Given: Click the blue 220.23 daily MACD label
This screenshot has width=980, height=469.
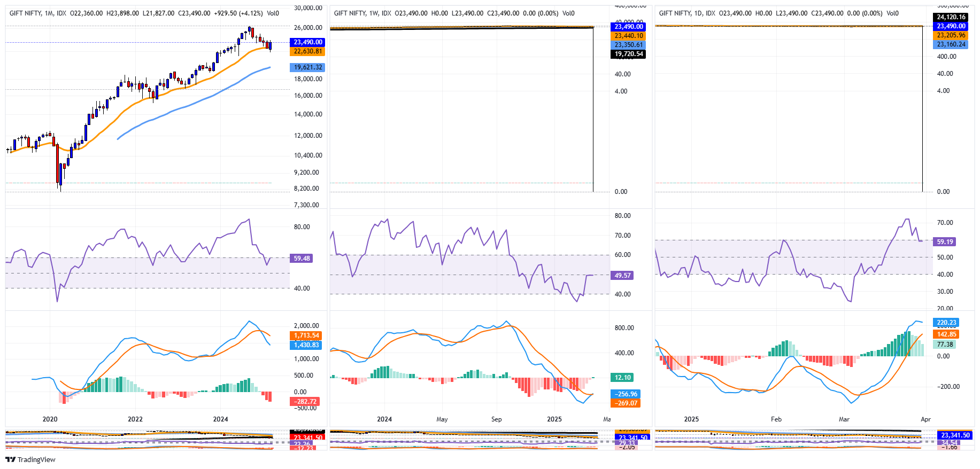Looking at the screenshot, I should (x=946, y=323).
